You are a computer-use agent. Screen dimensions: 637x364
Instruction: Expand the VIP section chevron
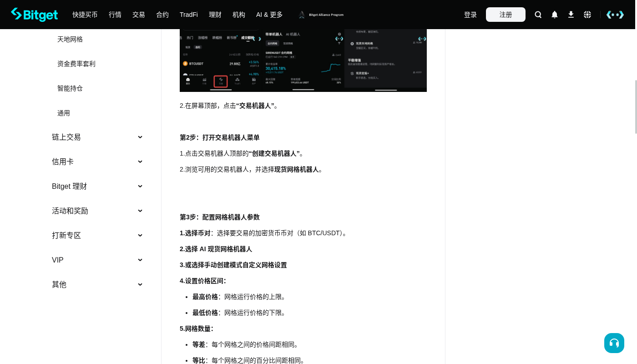tap(140, 260)
